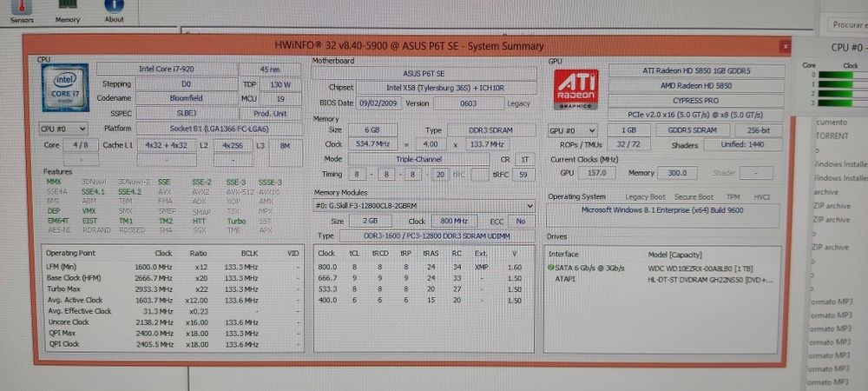Click the Secure Boot label
The height and width of the screenshot is (391, 868).
point(694,197)
